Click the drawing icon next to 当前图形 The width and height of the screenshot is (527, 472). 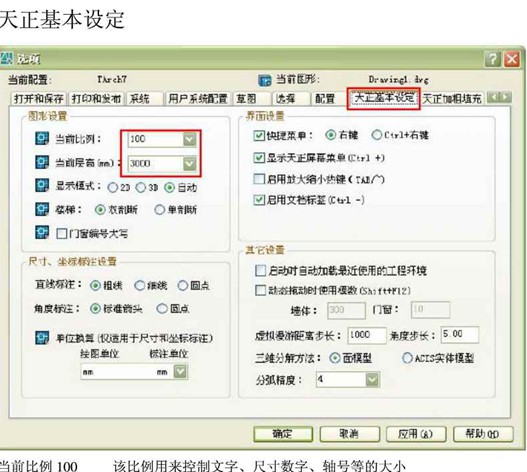265,80
